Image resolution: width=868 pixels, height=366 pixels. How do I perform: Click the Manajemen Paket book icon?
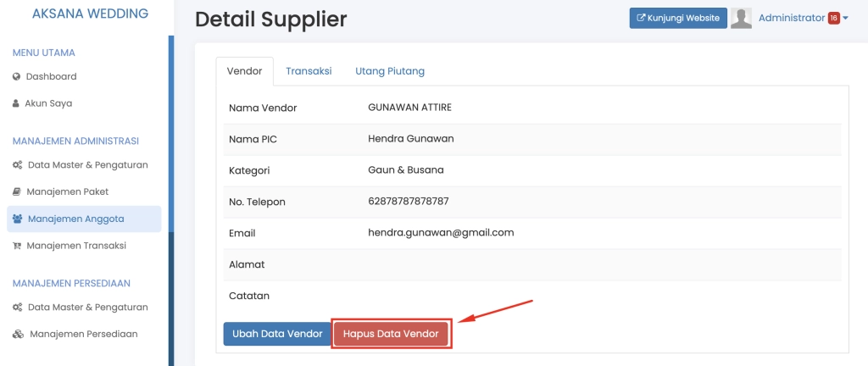(x=17, y=191)
